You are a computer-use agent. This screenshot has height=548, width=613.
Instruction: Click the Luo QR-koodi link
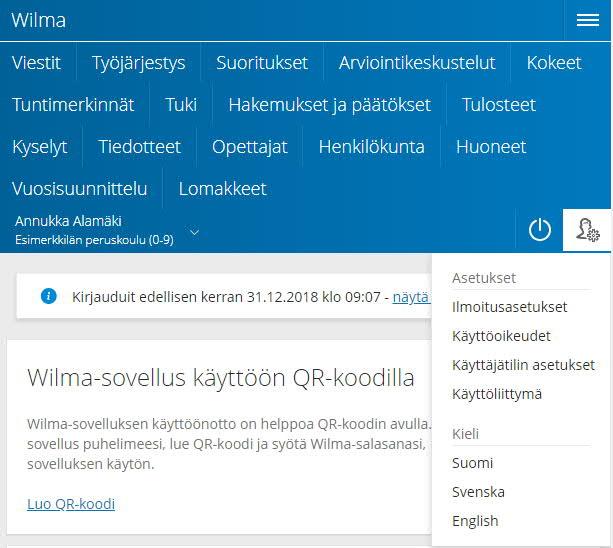coord(71,504)
